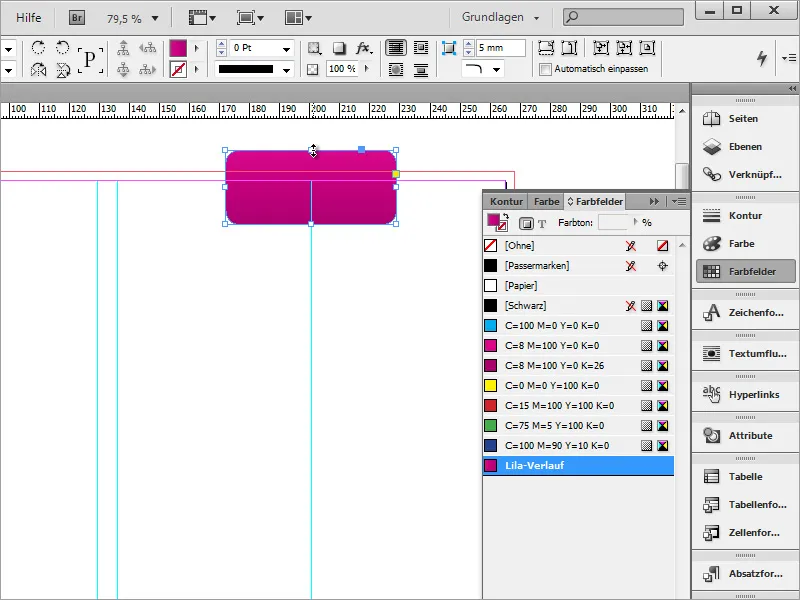Open the Hilfe menu
Screen dimensions: 800x600
[x=28, y=18]
